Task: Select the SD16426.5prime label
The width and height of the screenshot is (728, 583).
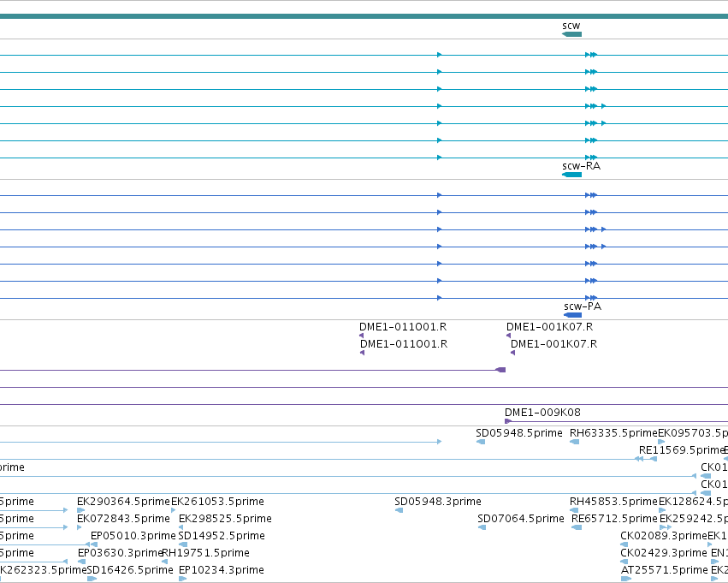Action: [130, 569]
